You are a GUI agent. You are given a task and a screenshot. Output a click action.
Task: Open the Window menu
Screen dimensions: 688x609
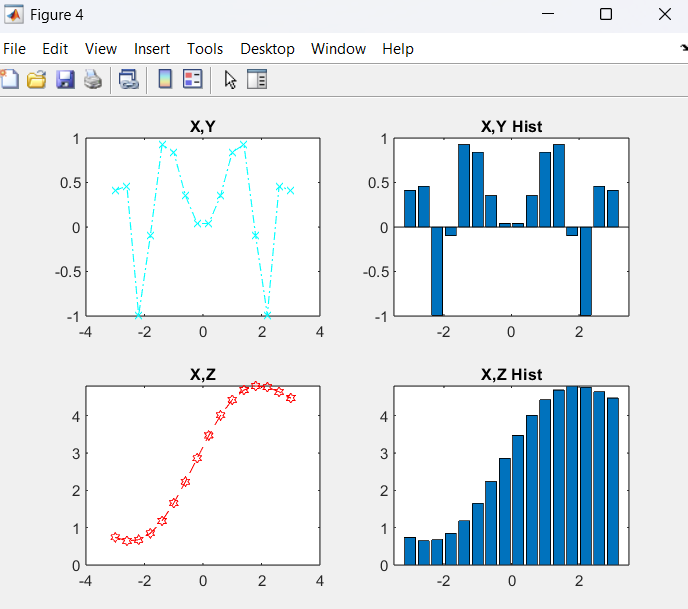tap(338, 49)
